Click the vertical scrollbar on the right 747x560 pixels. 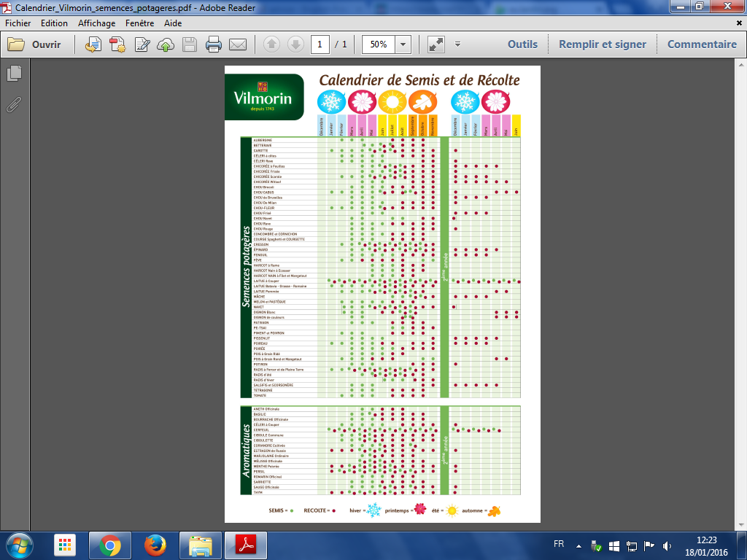click(742, 292)
